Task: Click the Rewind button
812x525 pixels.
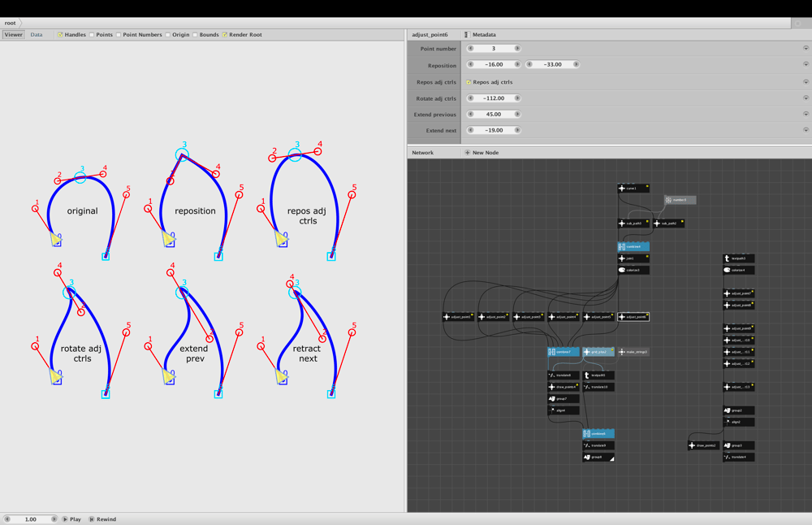Action: point(102,519)
